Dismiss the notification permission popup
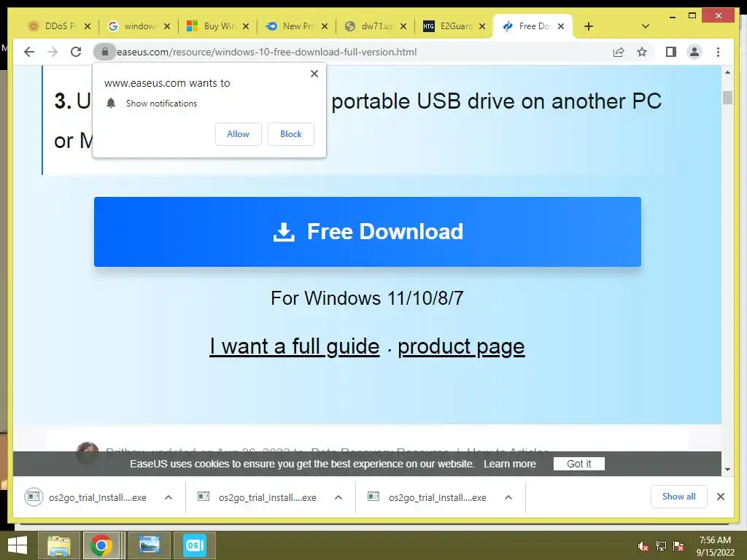The width and height of the screenshot is (747, 560). pyautogui.click(x=314, y=74)
